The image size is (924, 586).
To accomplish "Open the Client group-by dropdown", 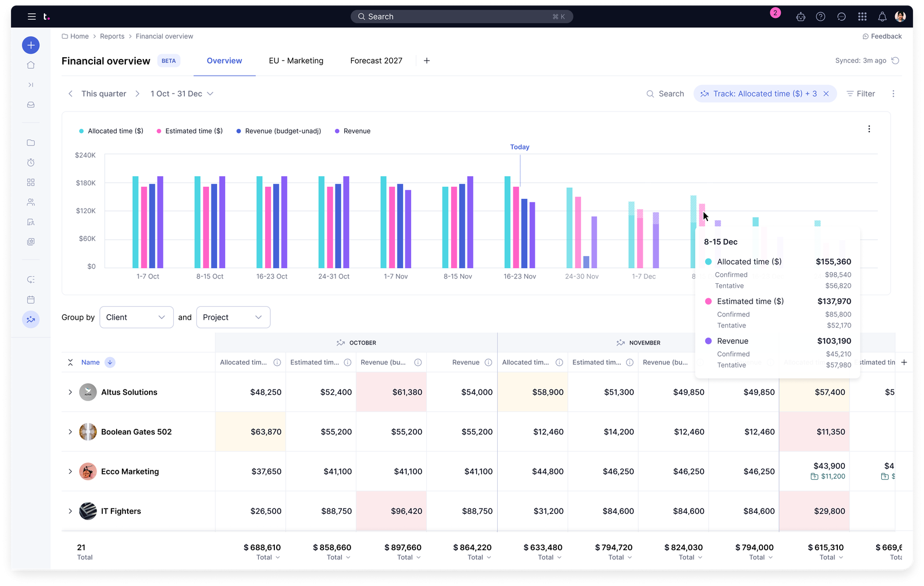I will click(136, 317).
